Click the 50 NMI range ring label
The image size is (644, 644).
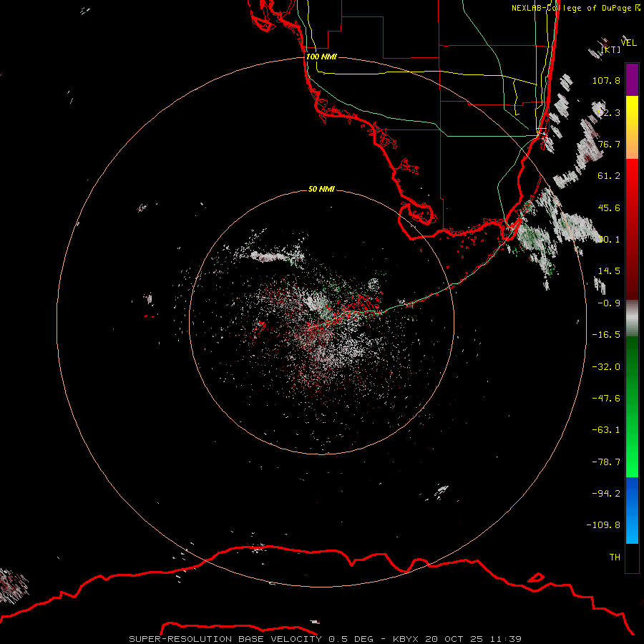321,189
